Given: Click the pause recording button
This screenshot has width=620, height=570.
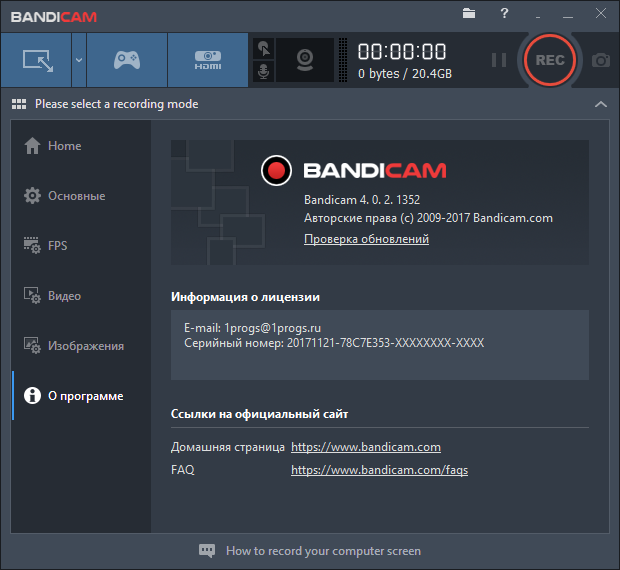Looking at the screenshot, I should point(499,60).
